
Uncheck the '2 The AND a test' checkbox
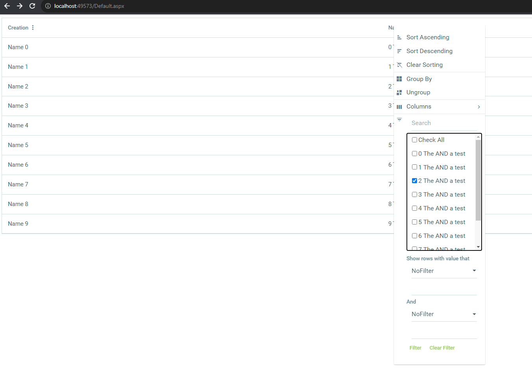414,181
